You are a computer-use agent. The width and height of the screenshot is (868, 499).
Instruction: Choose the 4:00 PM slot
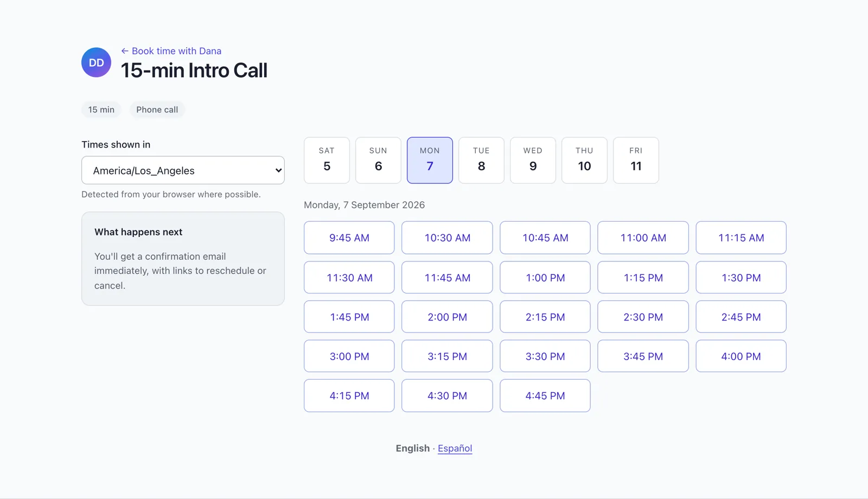(x=741, y=356)
